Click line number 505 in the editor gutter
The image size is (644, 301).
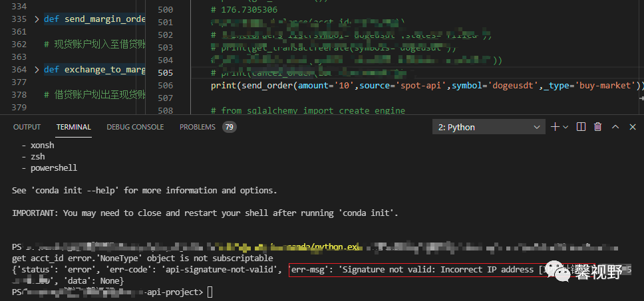click(x=166, y=72)
